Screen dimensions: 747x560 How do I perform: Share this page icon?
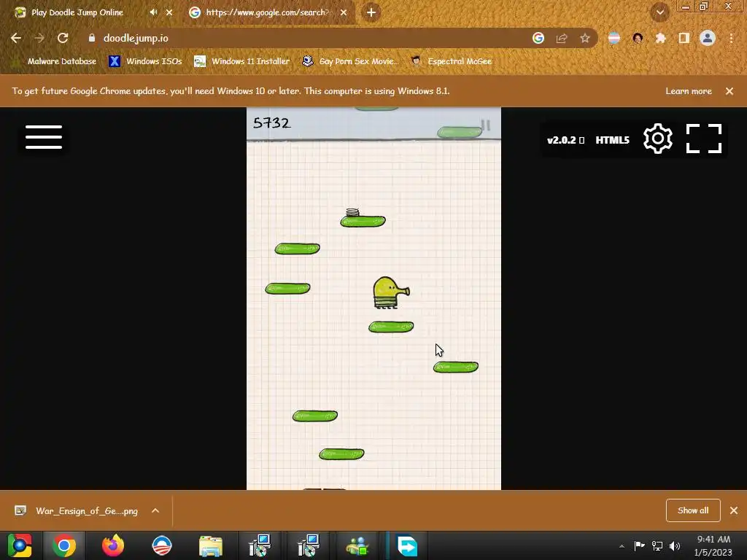coord(562,38)
